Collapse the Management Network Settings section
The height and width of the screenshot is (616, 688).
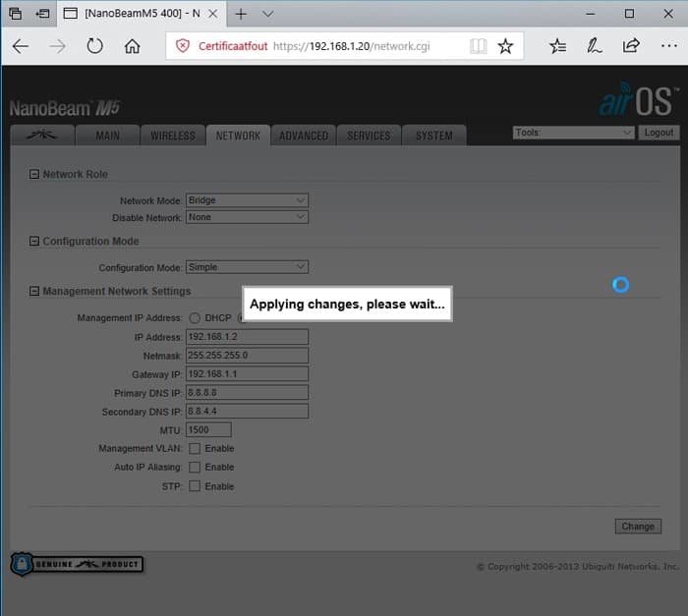click(33, 291)
